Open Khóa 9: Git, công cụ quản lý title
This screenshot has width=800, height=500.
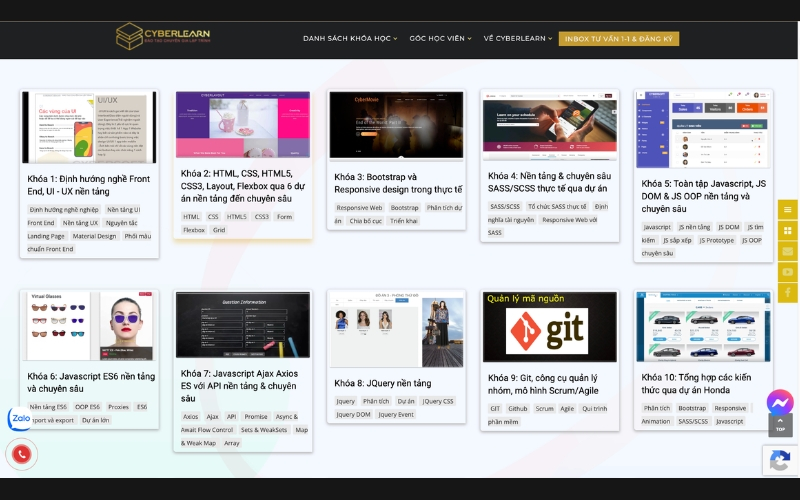543,384
